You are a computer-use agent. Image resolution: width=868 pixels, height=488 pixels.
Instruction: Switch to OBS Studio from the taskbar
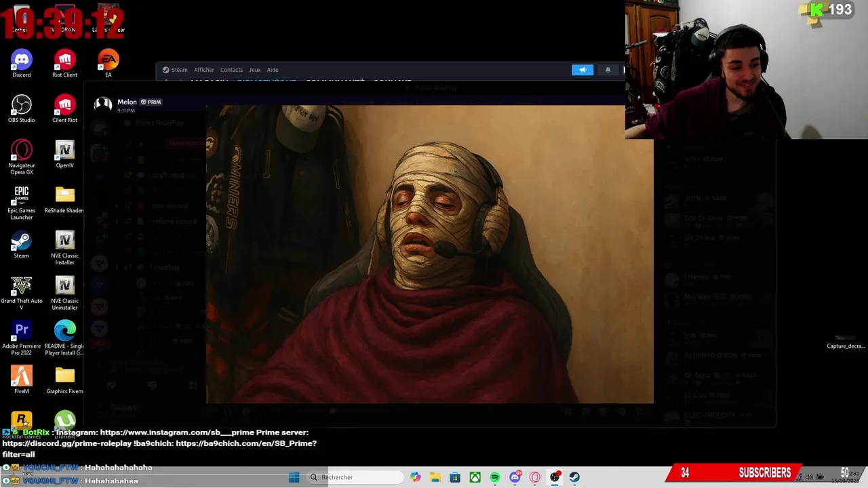pyautogui.click(x=555, y=477)
